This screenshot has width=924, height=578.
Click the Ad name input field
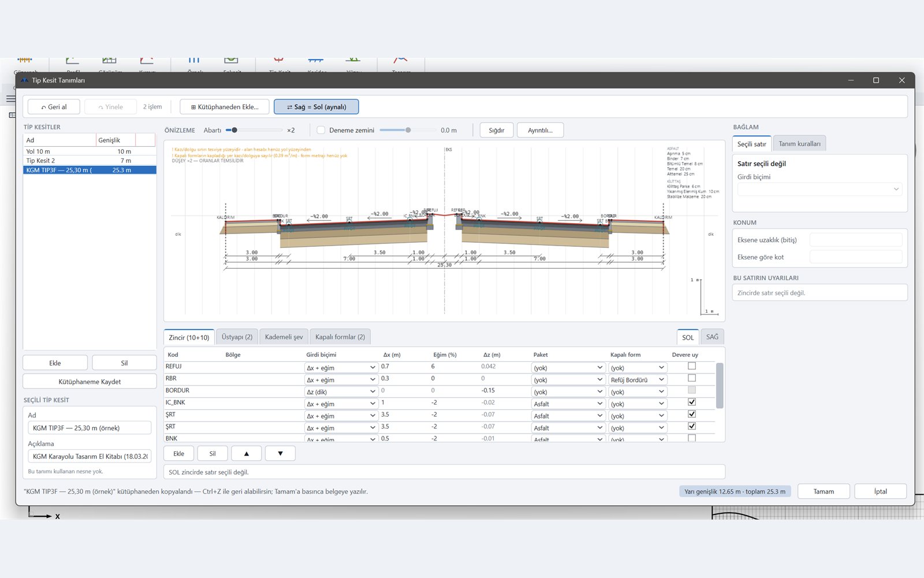pyautogui.click(x=90, y=428)
